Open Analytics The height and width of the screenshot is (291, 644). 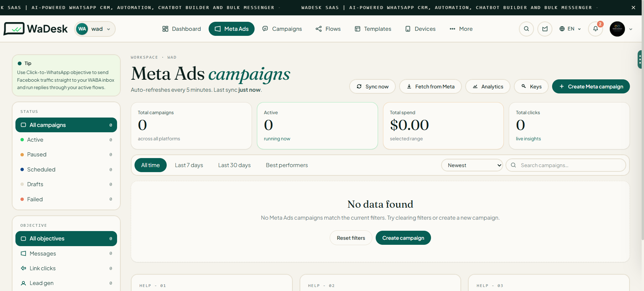tap(488, 86)
